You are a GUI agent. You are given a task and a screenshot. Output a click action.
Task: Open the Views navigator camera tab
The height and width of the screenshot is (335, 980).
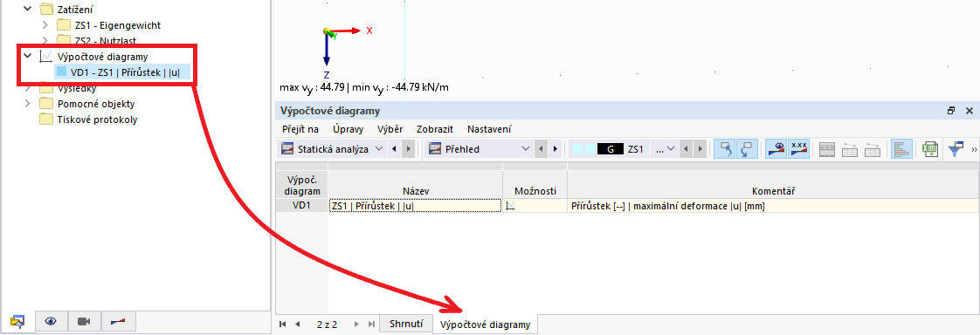pyautogui.click(x=85, y=321)
